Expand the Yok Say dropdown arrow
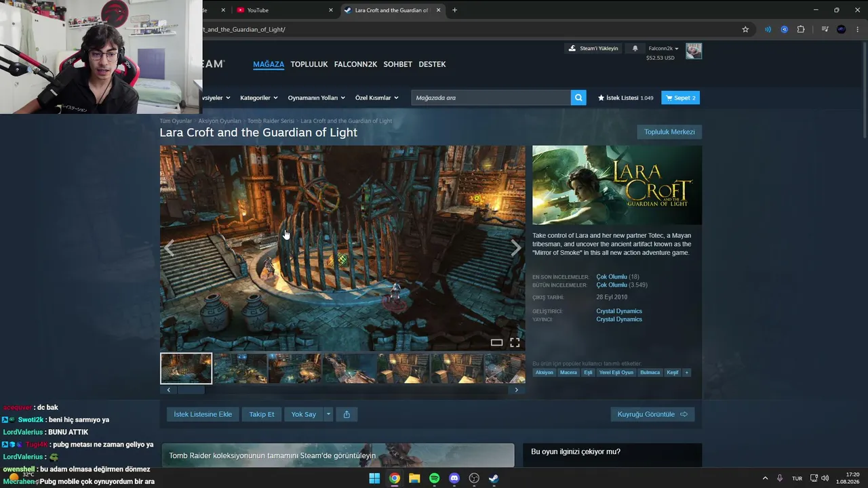 pyautogui.click(x=328, y=414)
